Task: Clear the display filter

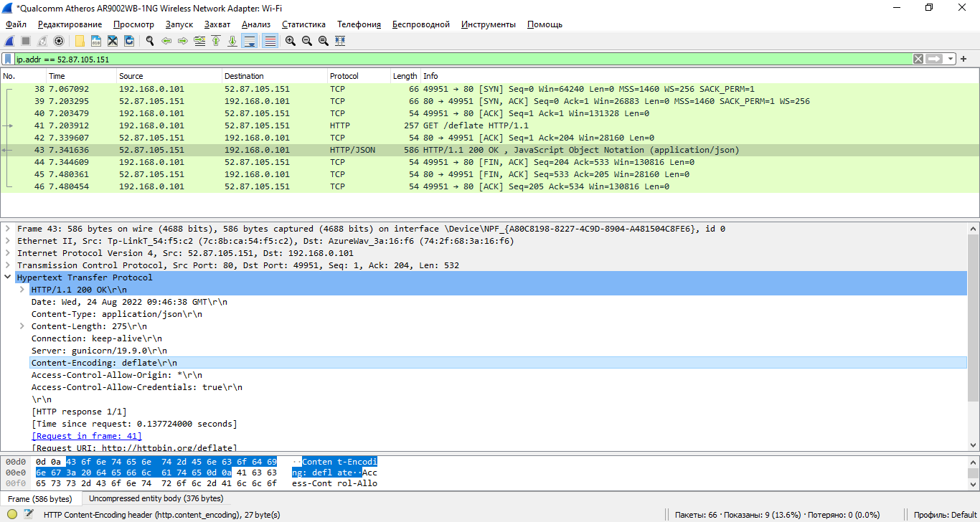Action: (x=918, y=59)
